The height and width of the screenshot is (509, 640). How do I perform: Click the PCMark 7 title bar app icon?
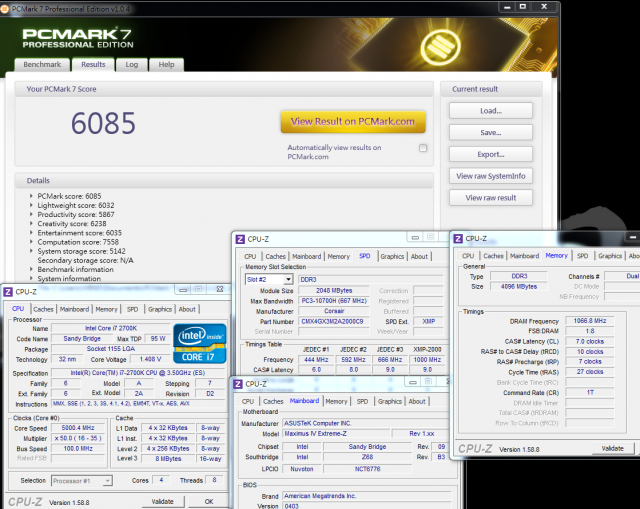4,9
